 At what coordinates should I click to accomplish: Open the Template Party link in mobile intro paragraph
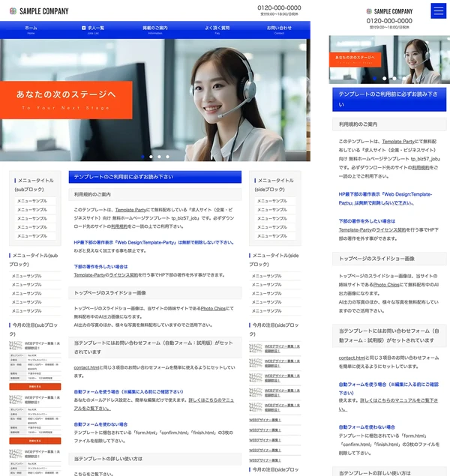tap(398, 142)
